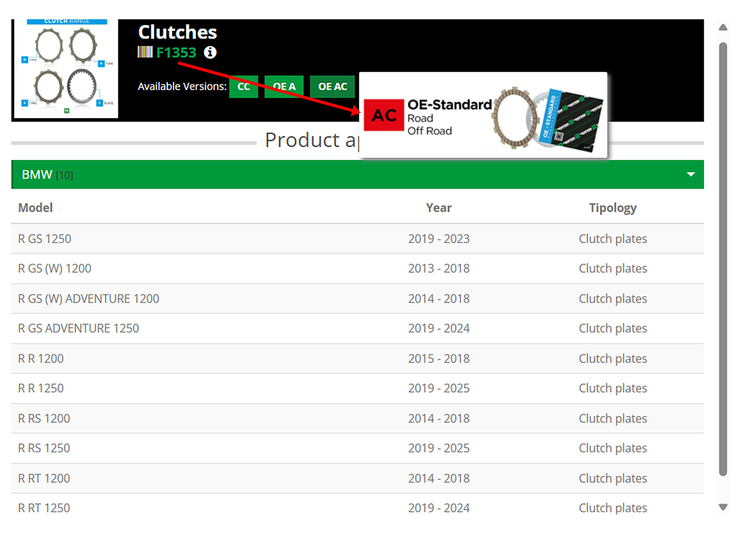The height and width of the screenshot is (560, 741).
Task: Open the F1353 product code link
Action: pos(176,52)
